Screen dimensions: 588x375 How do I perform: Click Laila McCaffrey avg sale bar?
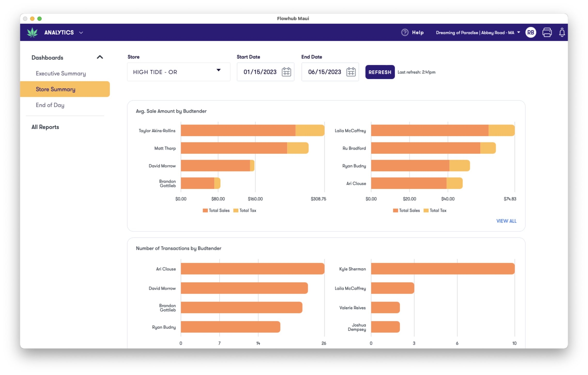point(443,130)
